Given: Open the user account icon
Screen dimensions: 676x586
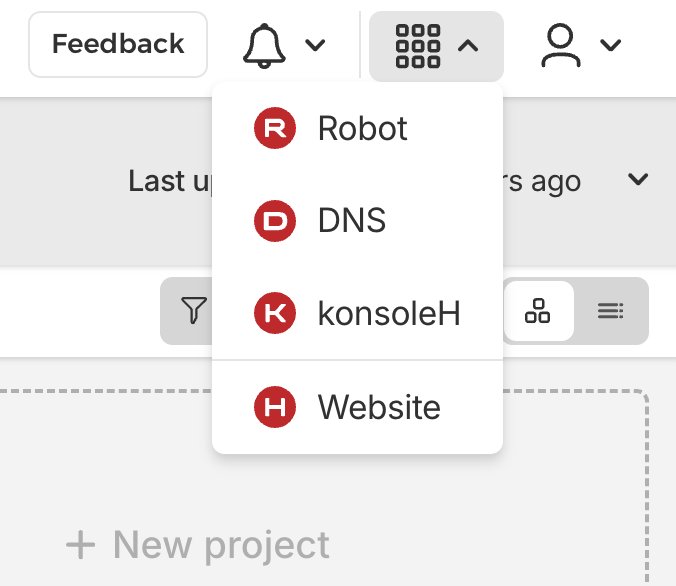Looking at the screenshot, I should click(562, 45).
